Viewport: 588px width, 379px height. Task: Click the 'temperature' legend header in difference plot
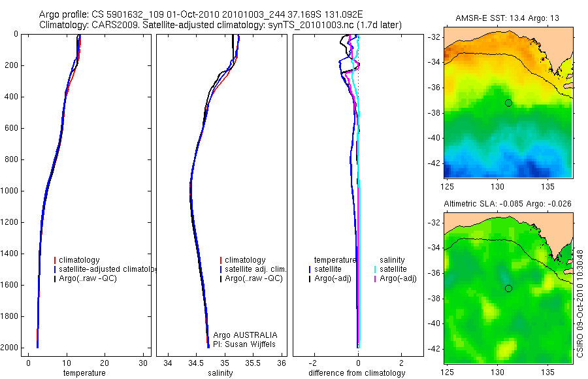335,260
